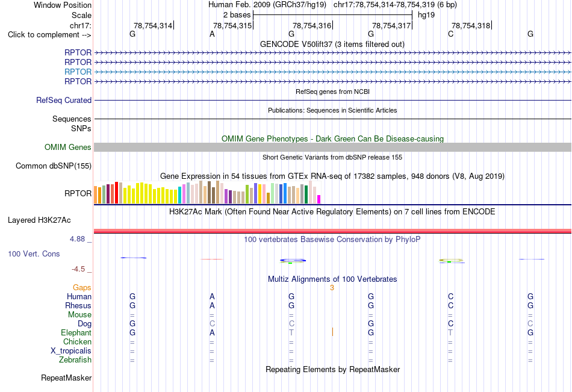Screen dimensions: 572x392
Task: Click the orange gap count 3
Action: 332,288
